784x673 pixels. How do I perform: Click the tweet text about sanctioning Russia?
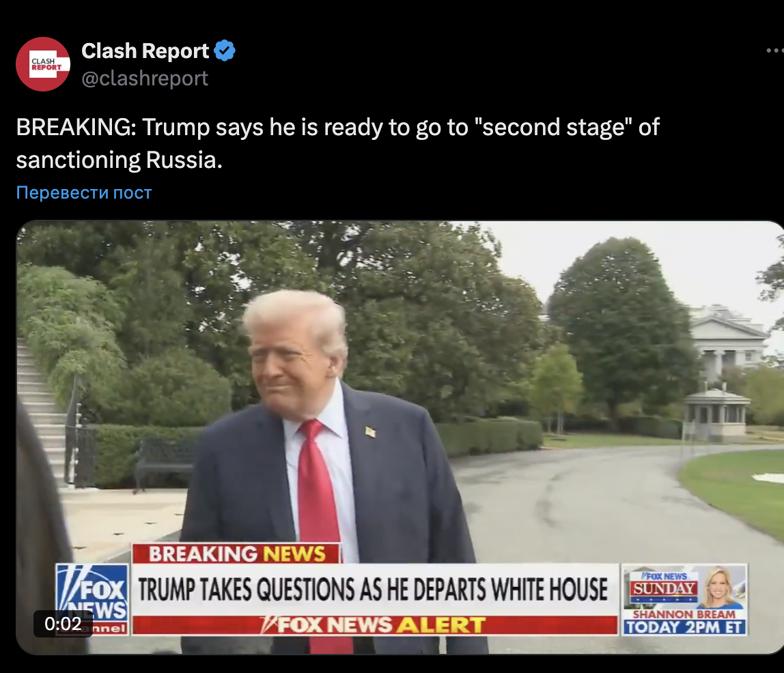(337, 143)
